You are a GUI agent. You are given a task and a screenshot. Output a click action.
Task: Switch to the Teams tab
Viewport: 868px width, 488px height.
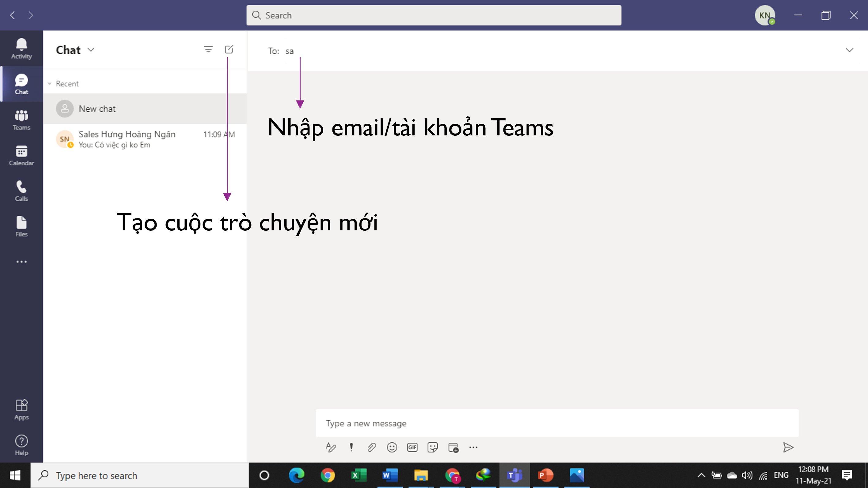click(21, 120)
